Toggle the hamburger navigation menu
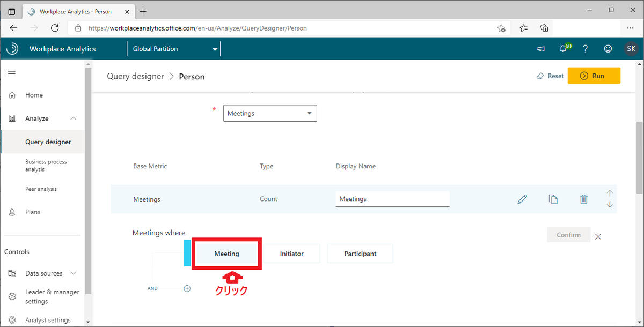This screenshot has height=327, width=644. coord(12,72)
